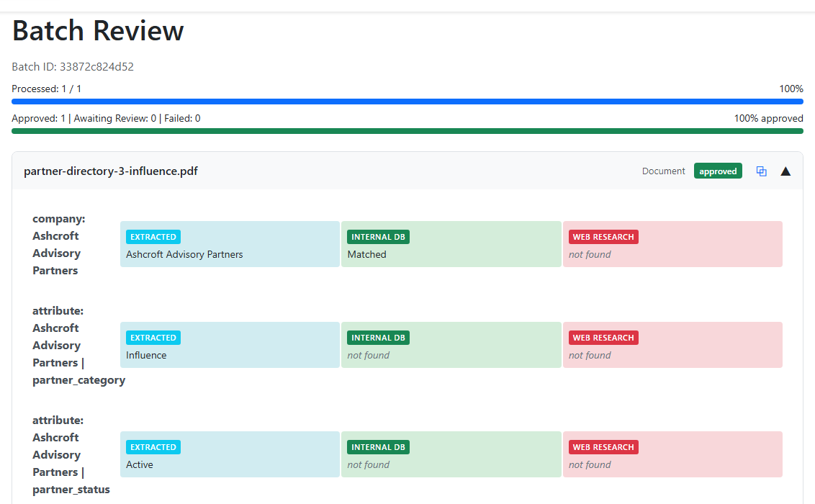This screenshot has height=504, width=815.
Task: Click partner_category web research not found
Action: coord(590,356)
